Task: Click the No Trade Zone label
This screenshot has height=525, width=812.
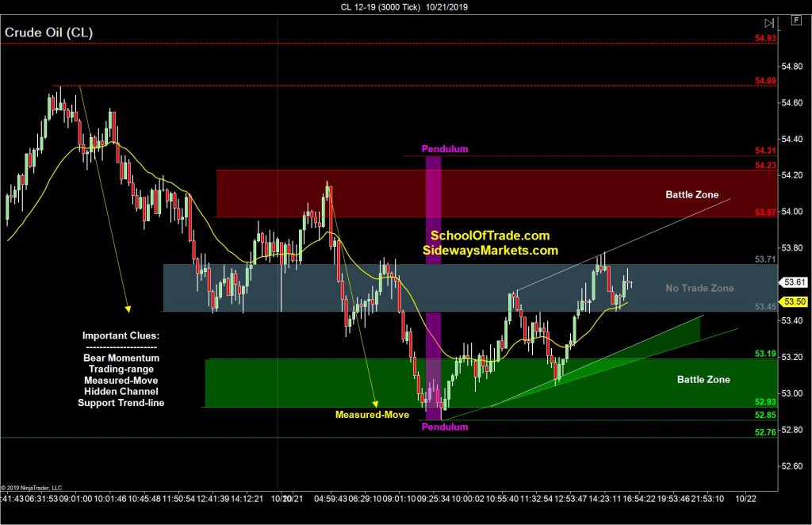Action: 699,288
